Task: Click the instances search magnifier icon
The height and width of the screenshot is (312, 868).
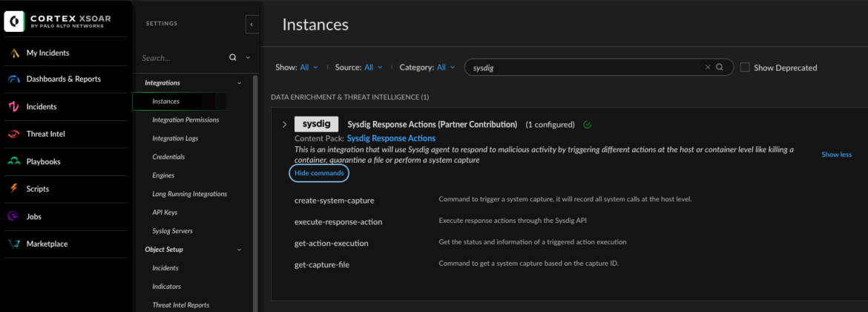Action: tap(720, 67)
